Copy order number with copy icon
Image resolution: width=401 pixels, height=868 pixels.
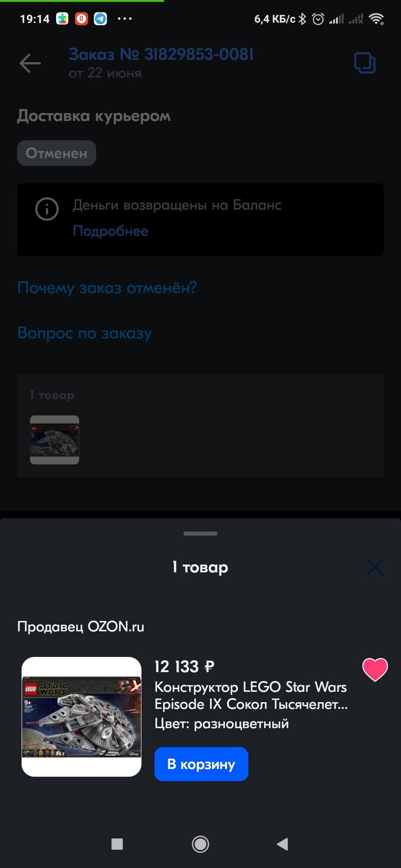[x=364, y=63]
